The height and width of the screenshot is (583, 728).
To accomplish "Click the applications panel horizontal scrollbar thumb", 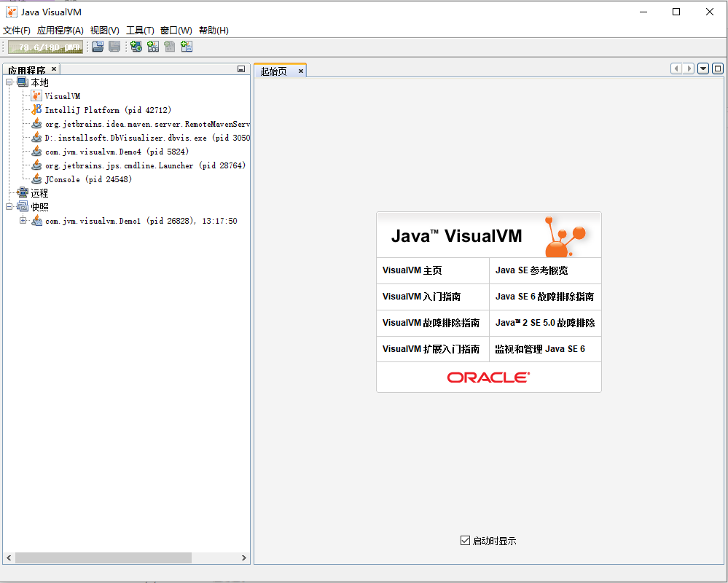I will tap(103, 558).
